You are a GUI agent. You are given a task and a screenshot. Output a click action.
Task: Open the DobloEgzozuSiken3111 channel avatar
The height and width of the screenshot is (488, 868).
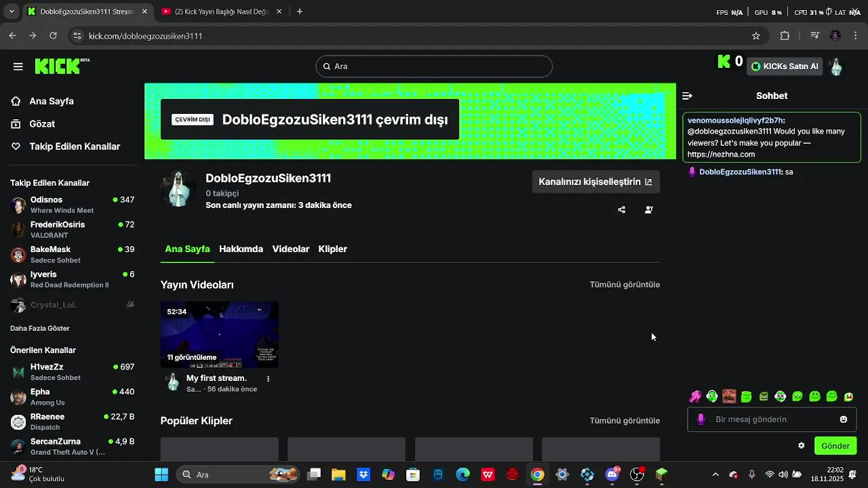tap(178, 188)
